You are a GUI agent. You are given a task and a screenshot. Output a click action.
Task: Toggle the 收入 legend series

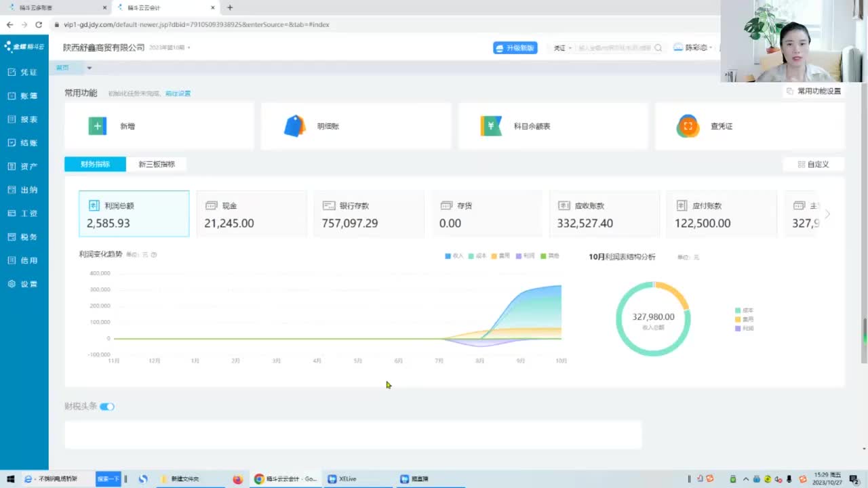(454, 256)
